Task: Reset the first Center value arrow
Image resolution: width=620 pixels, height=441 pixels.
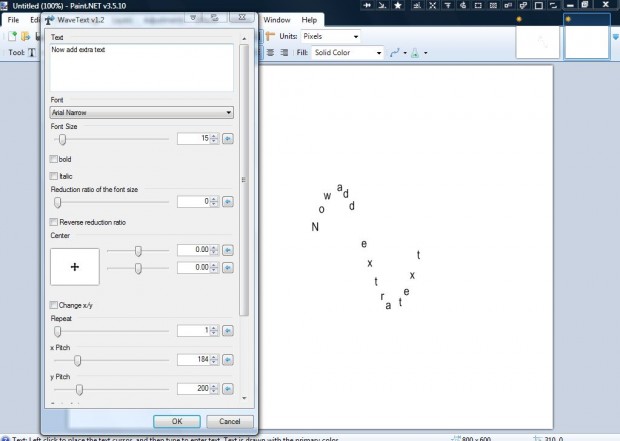Action: 228,250
